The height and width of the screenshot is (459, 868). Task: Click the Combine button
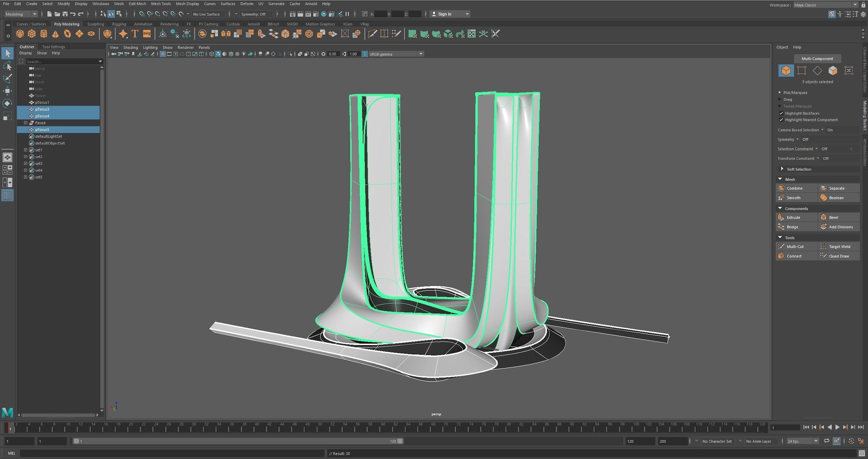(794, 188)
